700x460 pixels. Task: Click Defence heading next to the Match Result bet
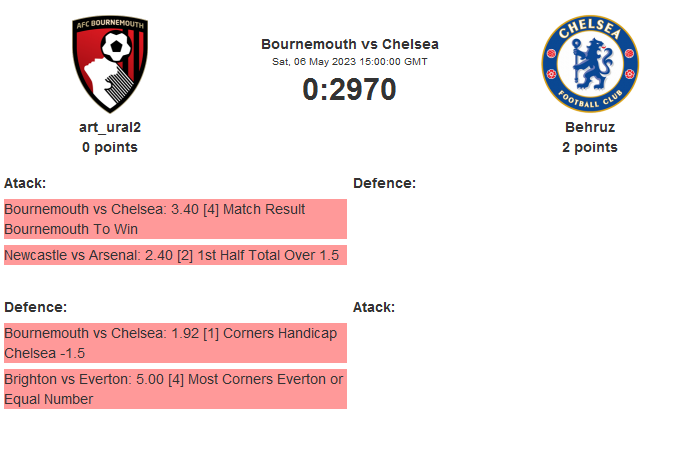[384, 183]
